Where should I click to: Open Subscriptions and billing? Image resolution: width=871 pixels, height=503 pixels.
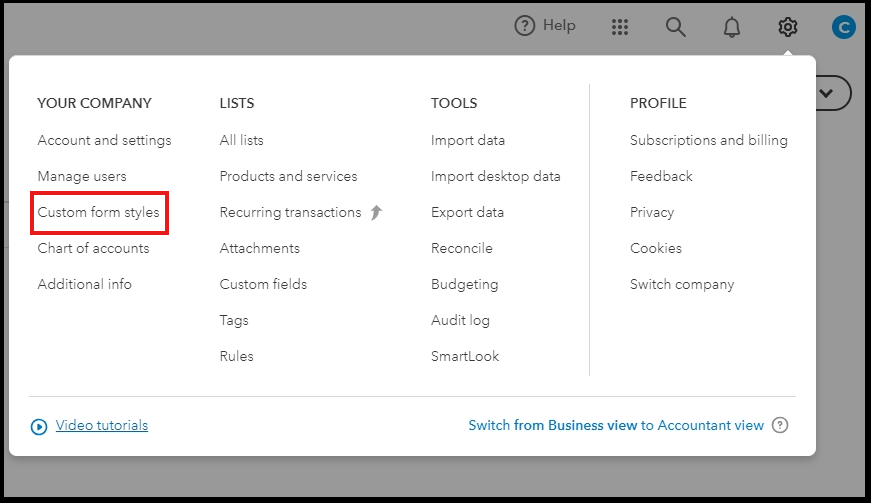coord(708,140)
